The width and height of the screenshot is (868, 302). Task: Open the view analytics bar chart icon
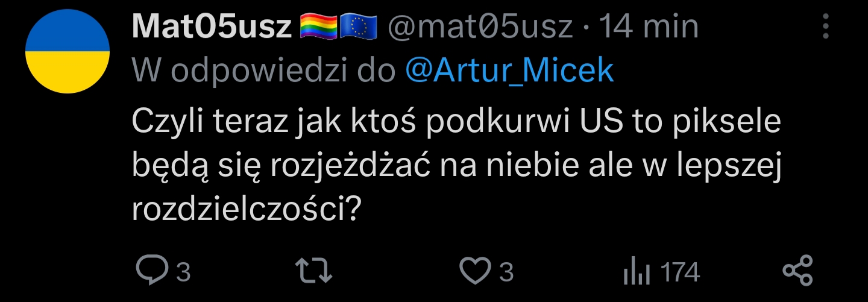coord(635,271)
